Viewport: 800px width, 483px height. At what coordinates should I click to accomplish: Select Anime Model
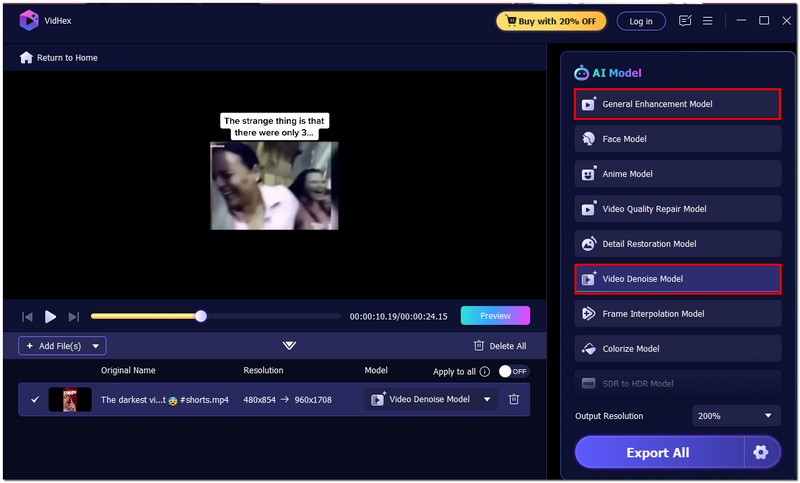point(678,174)
